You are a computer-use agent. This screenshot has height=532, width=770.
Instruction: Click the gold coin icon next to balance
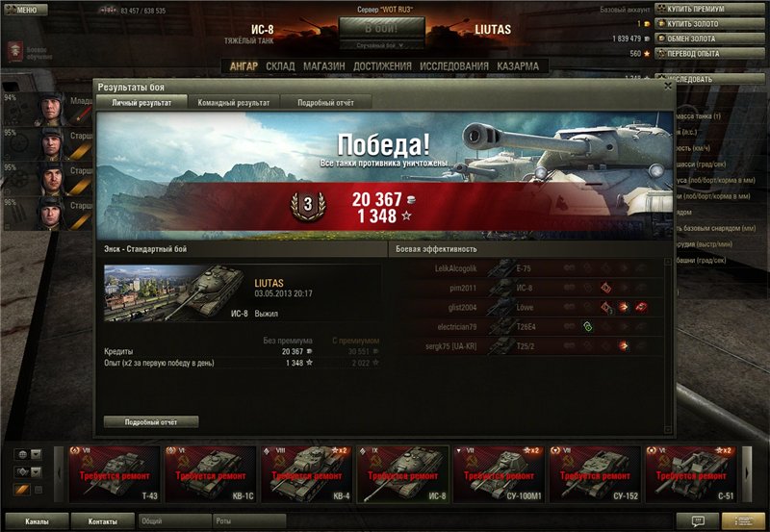(x=647, y=23)
